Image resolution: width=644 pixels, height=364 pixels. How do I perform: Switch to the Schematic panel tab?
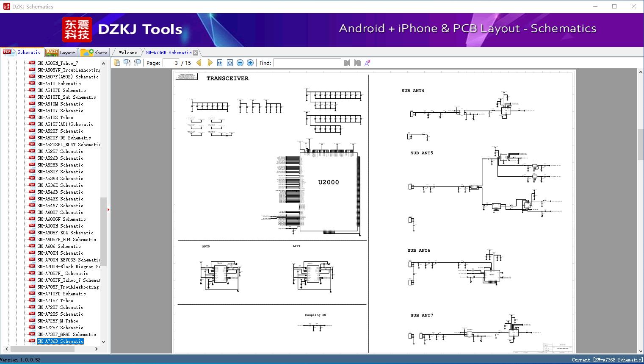click(22, 52)
